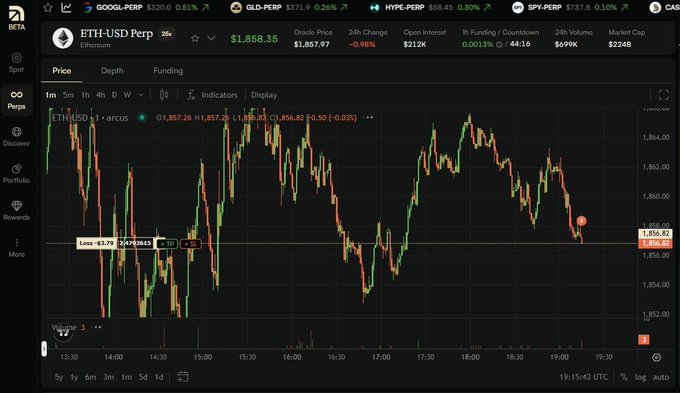Toggle percentage scale mode
Image resolution: width=680 pixels, height=393 pixels.
click(x=624, y=377)
